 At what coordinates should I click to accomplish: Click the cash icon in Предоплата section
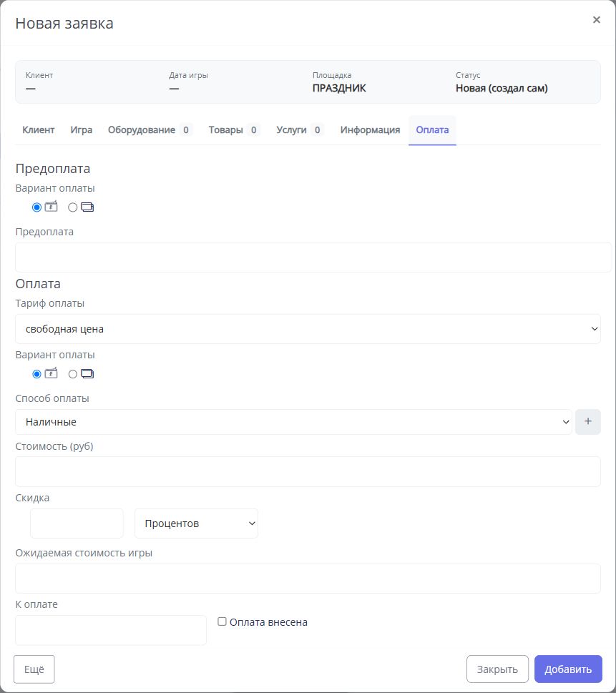tap(52, 207)
